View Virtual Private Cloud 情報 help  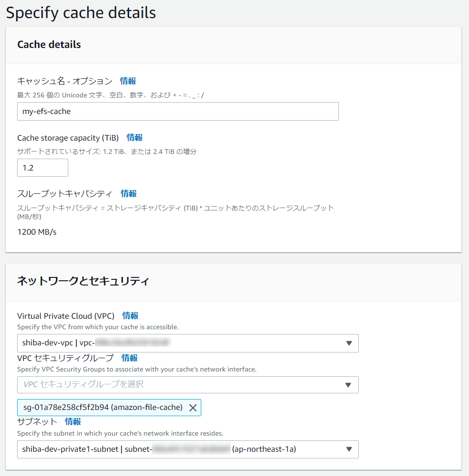tap(130, 315)
